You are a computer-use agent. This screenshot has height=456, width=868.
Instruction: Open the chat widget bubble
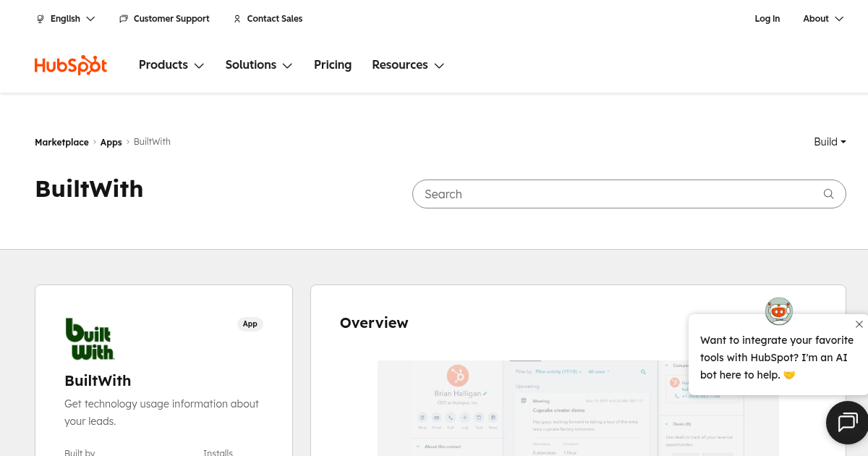(x=847, y=422)
